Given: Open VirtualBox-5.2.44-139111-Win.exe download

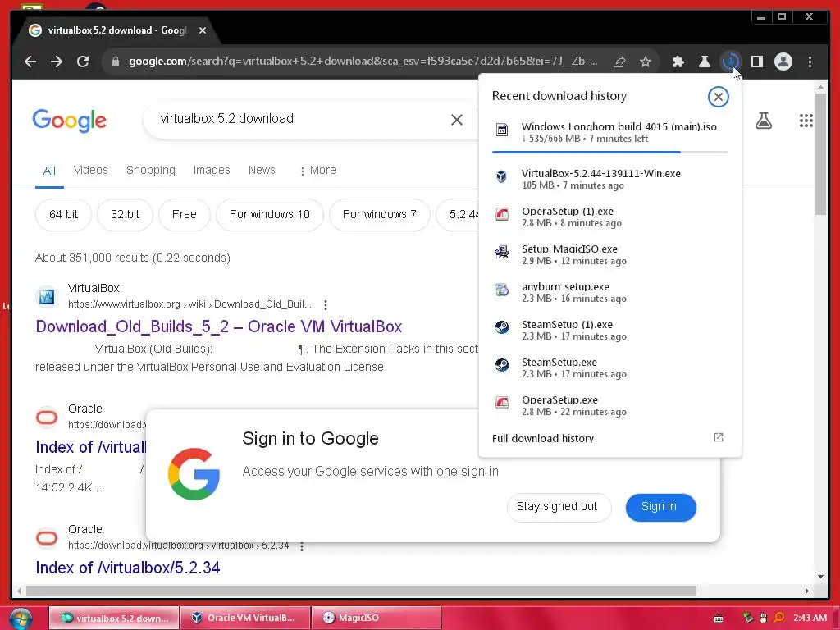Looking at the screenshot, I should [x=609, y=179].
